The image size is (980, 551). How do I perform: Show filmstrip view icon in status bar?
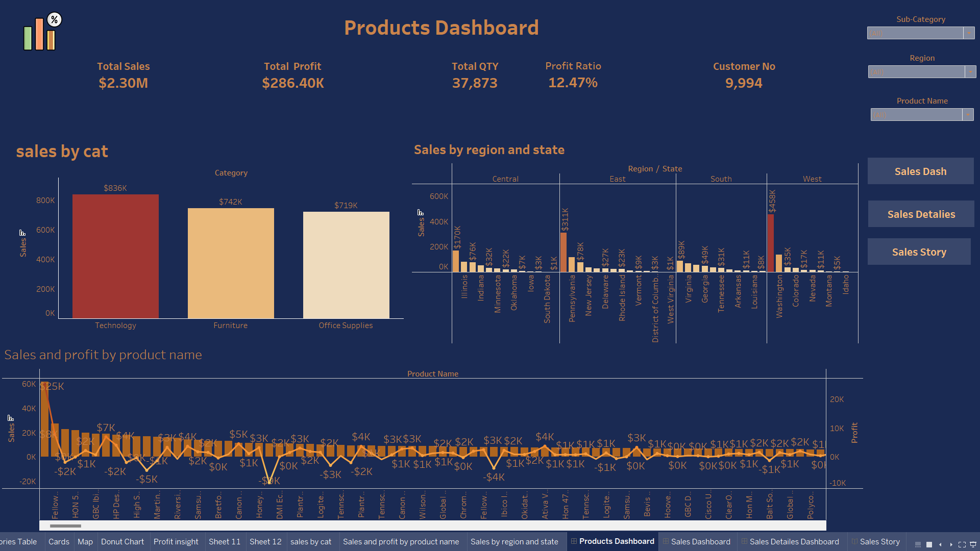click(918, 544)
